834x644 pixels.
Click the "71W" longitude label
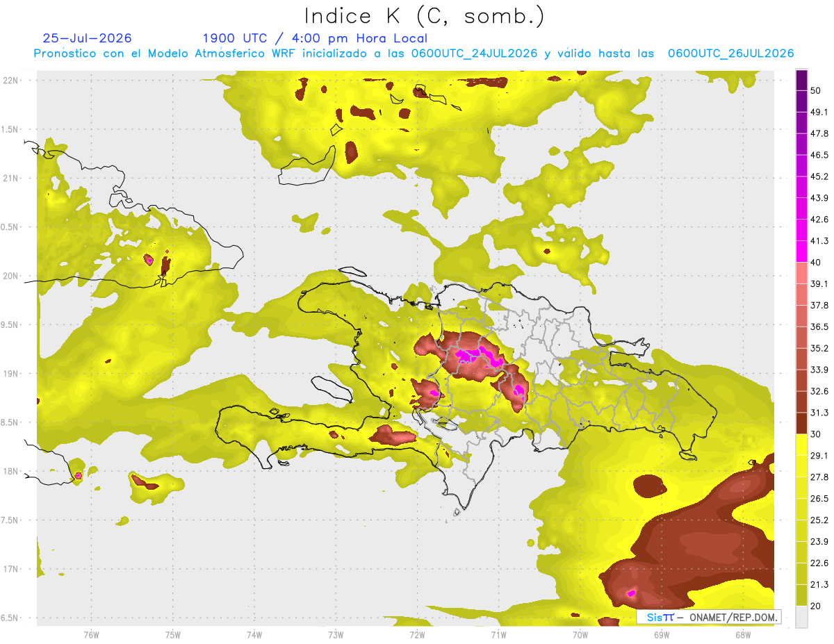coord(498,635)
